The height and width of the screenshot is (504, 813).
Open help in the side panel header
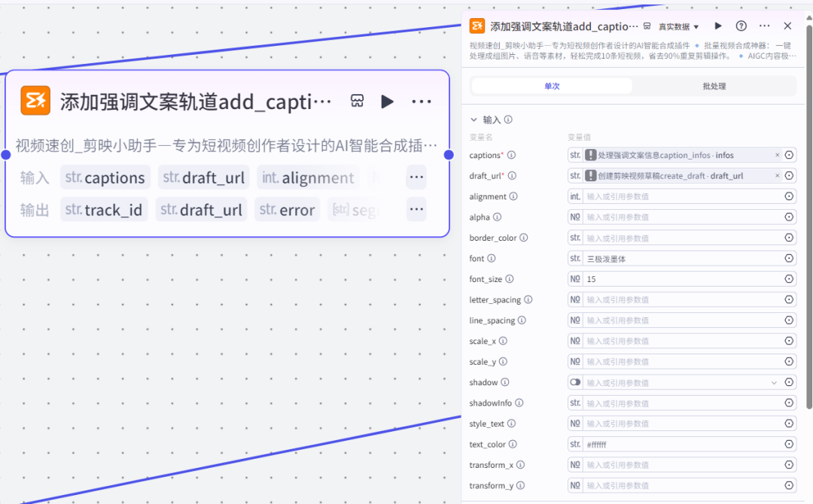coord(741,26)
